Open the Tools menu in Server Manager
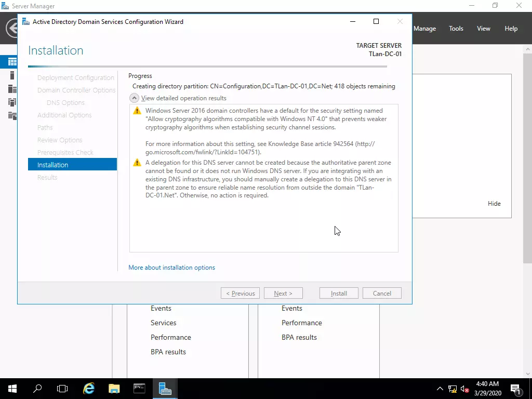532x399 pixels. 456,29
